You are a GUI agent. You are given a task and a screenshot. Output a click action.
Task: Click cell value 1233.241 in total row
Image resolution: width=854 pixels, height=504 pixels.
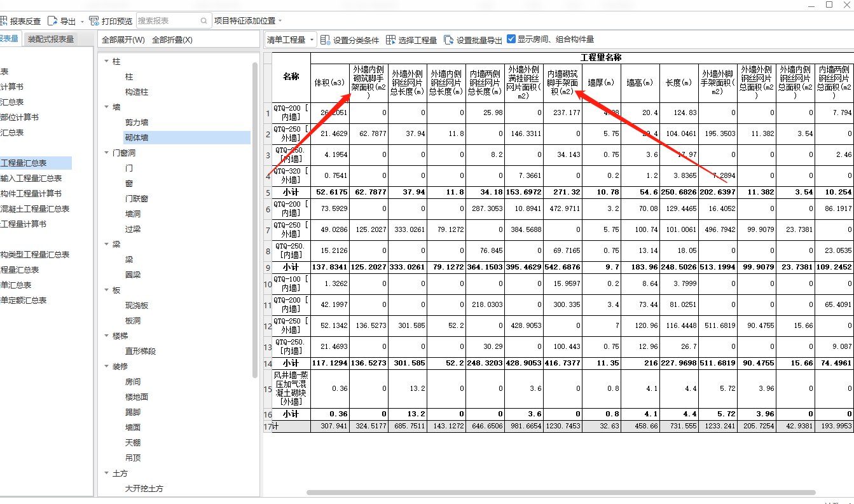(718, 426)
